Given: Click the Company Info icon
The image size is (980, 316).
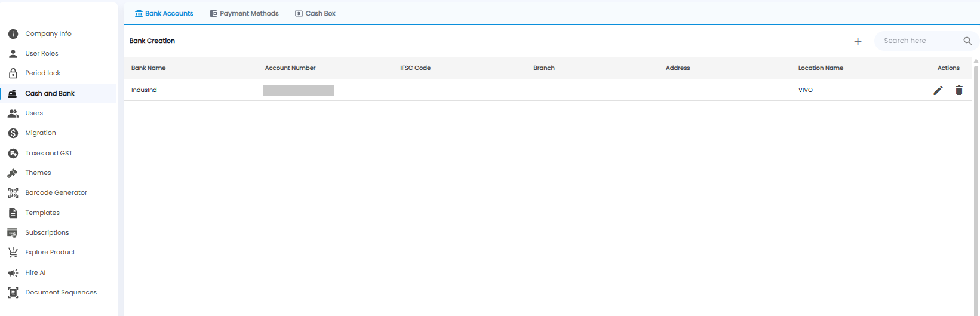Looking at the screenshot, I should click(x=13, y=34).
